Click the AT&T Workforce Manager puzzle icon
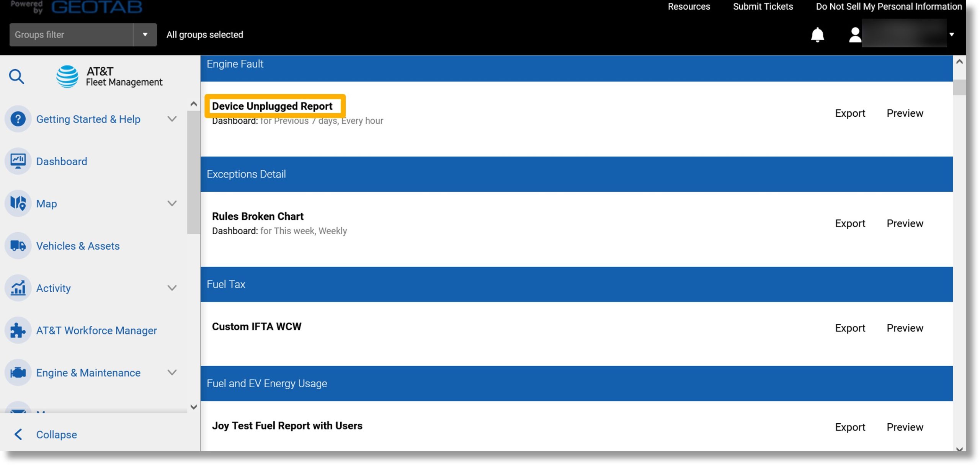 [x=18, y=330]
